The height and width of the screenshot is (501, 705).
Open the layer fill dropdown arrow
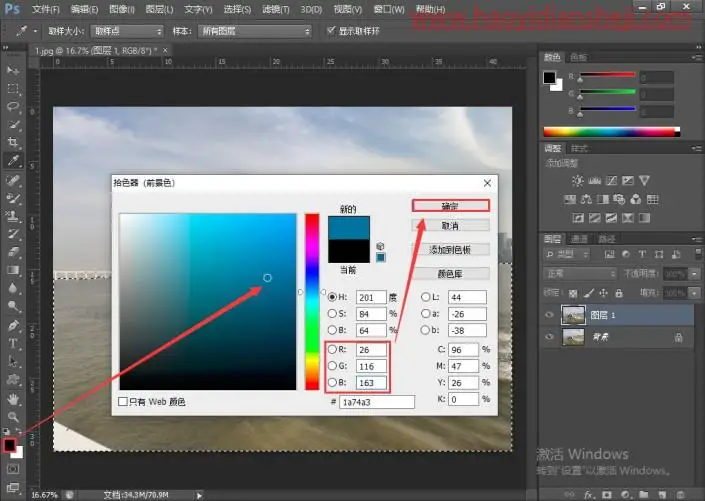(695, 293)
